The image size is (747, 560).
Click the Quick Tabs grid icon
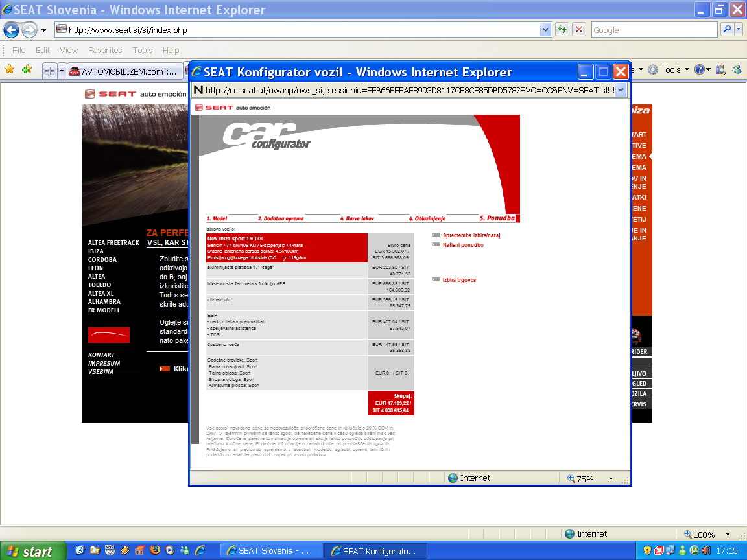pyautogui.click(x=49, y=71)
